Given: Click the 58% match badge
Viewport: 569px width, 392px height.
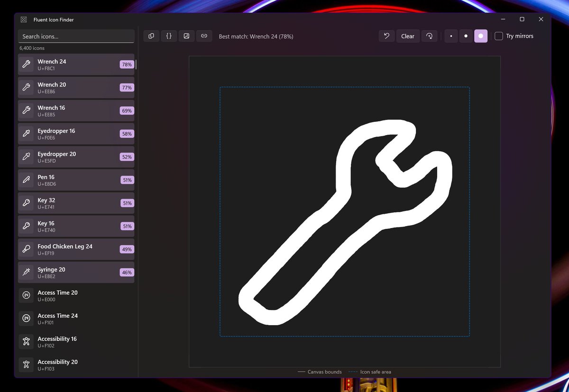Looking at the screenshot, I should click(127, 134).
